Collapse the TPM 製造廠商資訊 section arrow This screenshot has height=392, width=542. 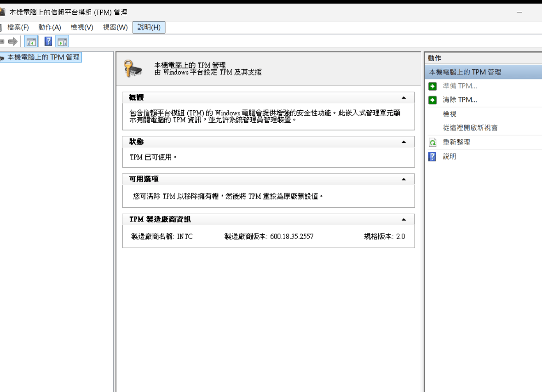click(404, 220)
